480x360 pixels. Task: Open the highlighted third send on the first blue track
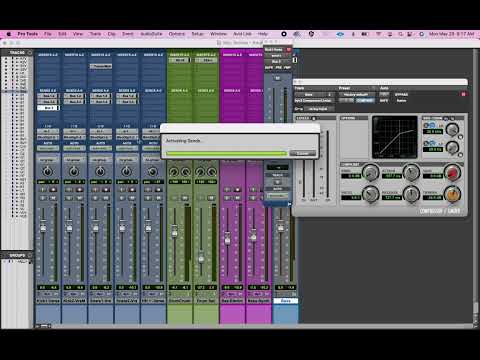48,108
